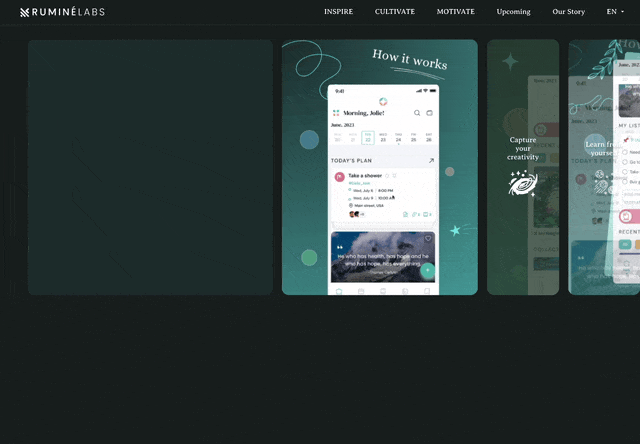The height and width of the screenshot is (444, 640).
Task: Open the INSPIRE menu item
Action: (x=338, y=12)
